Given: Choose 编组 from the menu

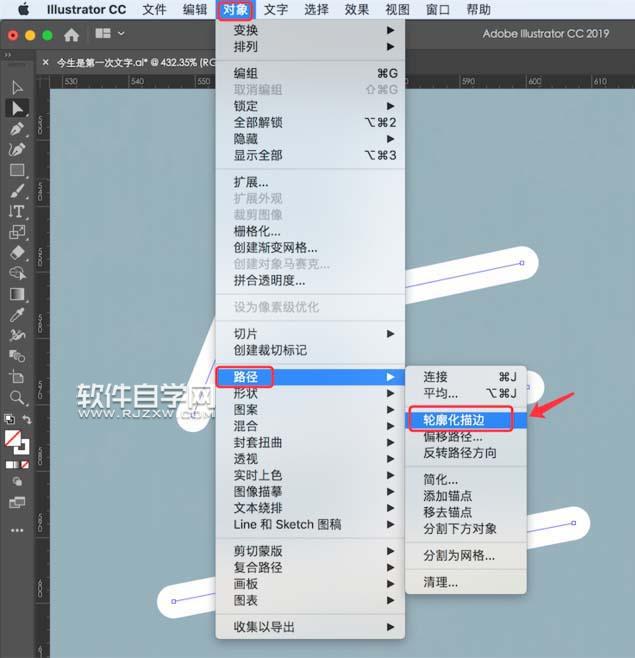Looking at the screenshot, I should pyautogui.click(x=310, y=73).
